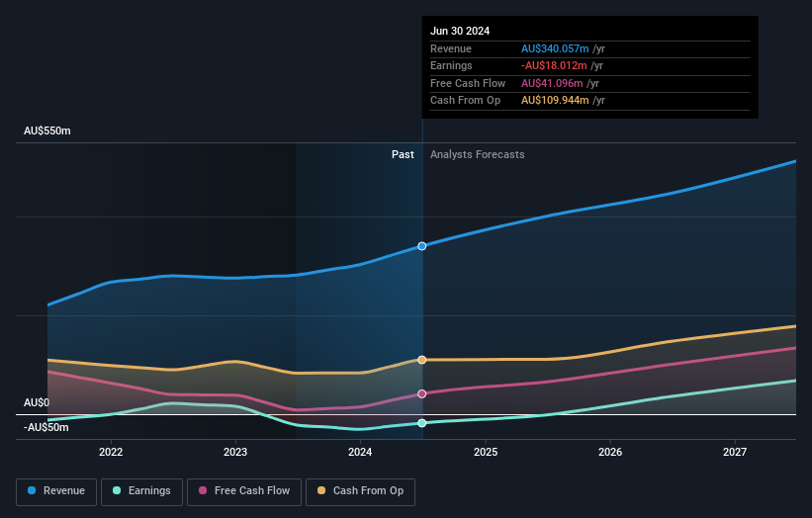
Task: Click the -AU$50m y-axis label
Action: click(x=46, y=427)
